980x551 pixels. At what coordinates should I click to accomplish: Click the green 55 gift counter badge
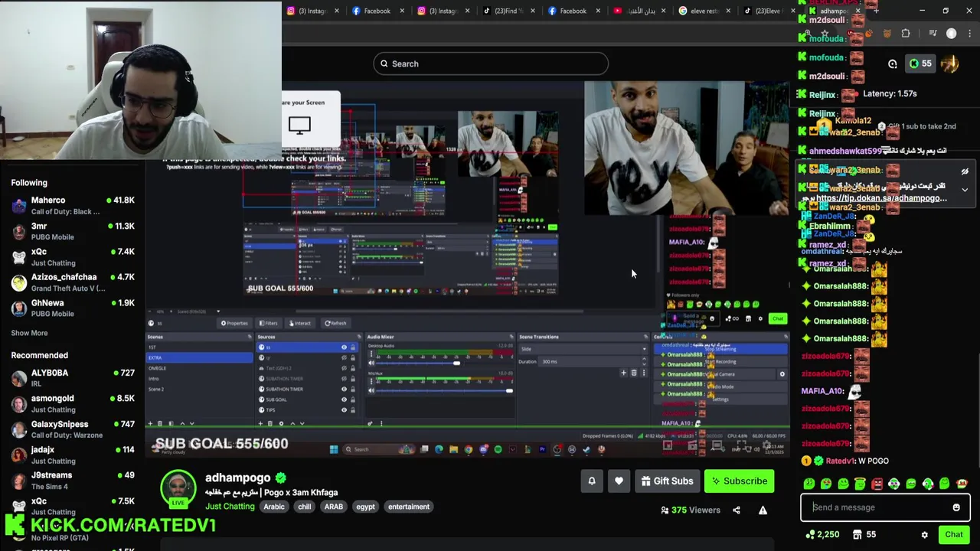(x=921, y=64)
